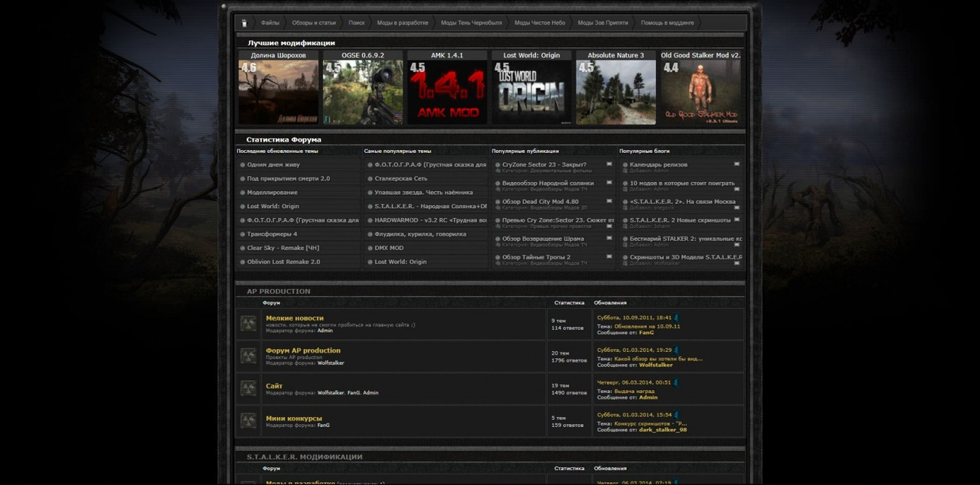Open Обзор Dead City Mod 4.80
980x485 pixels.
point(541,202)
